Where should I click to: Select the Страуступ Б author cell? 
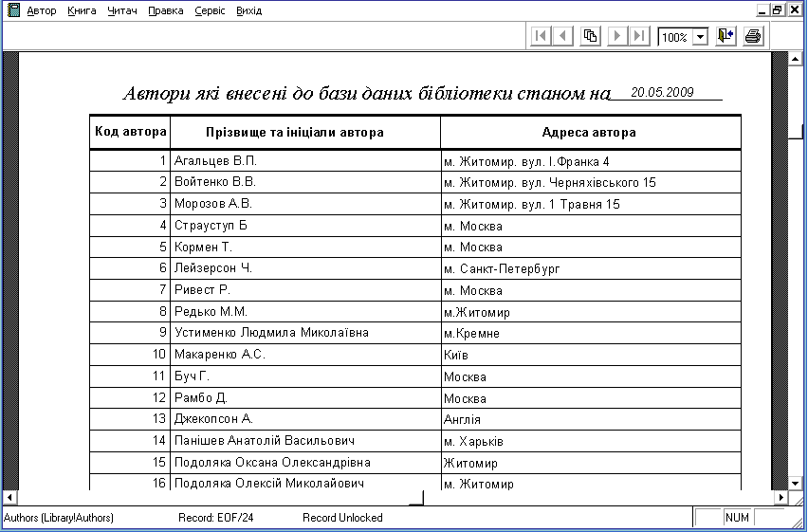pos(305,226)
